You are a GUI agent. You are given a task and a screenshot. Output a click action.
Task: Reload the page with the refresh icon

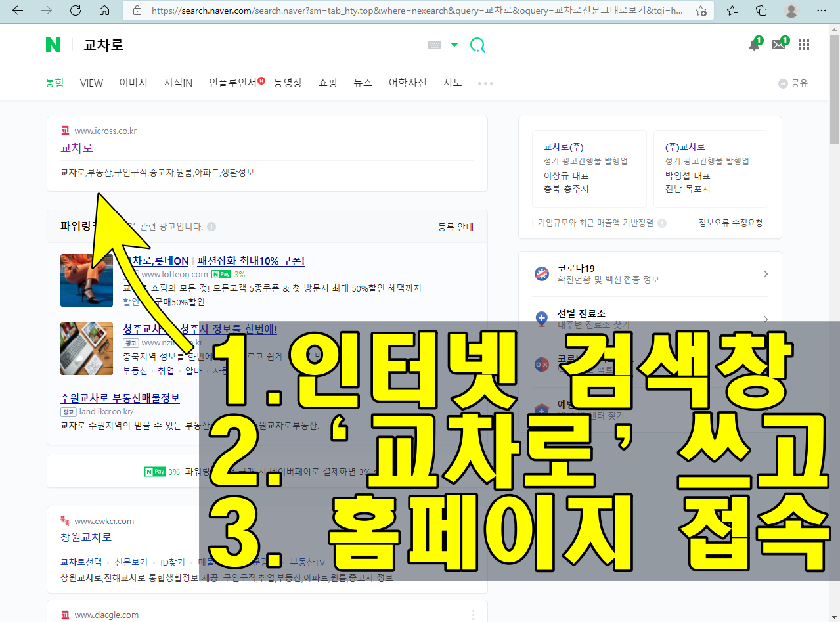click(76, 11)
